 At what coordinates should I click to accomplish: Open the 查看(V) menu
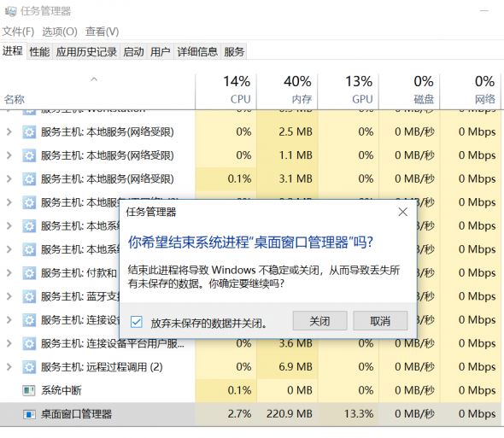click(103, 32)
